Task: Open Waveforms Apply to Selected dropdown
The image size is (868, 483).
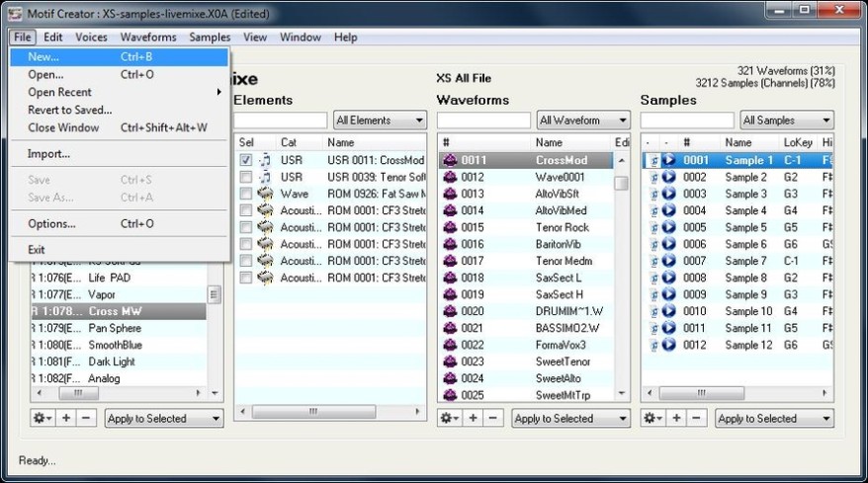Action: [x=569, y=418]
